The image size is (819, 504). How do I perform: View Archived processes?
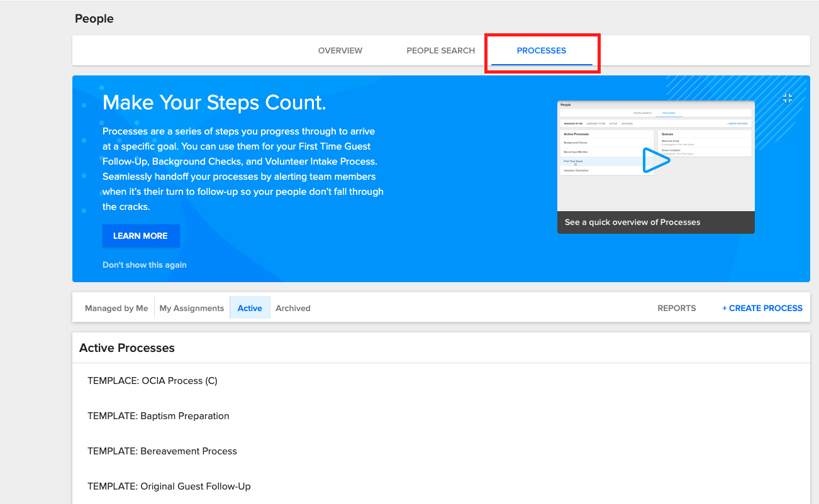292,308
